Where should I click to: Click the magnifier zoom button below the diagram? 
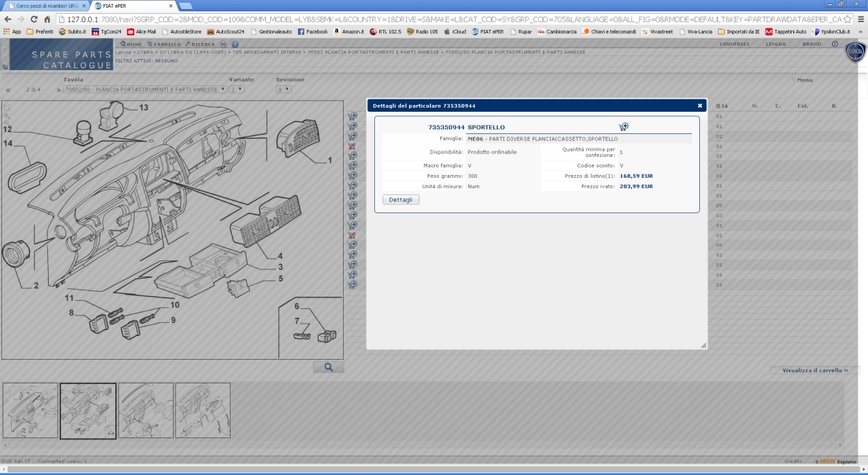(x=328, y=367)
